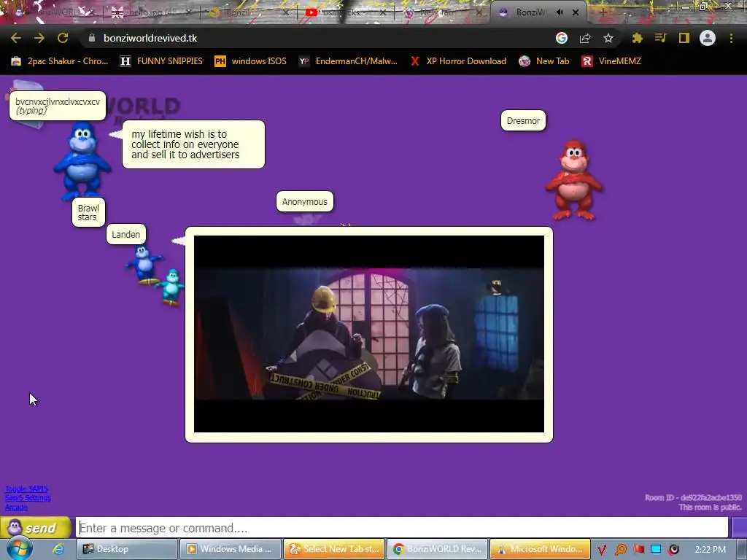Click the Dresmor name tag
Viewport: 747px width, 560px height.
(x=523, y=120)
